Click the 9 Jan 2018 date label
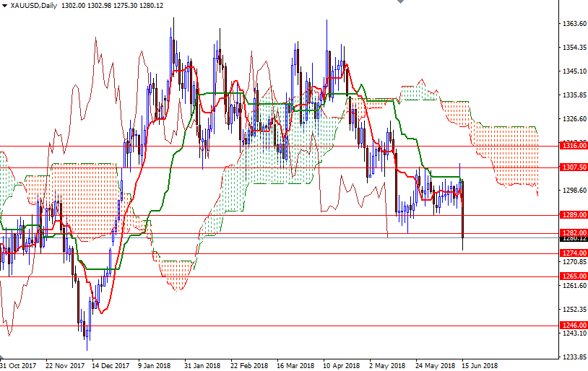Screen dimensions: 588x371 [154, 365]
